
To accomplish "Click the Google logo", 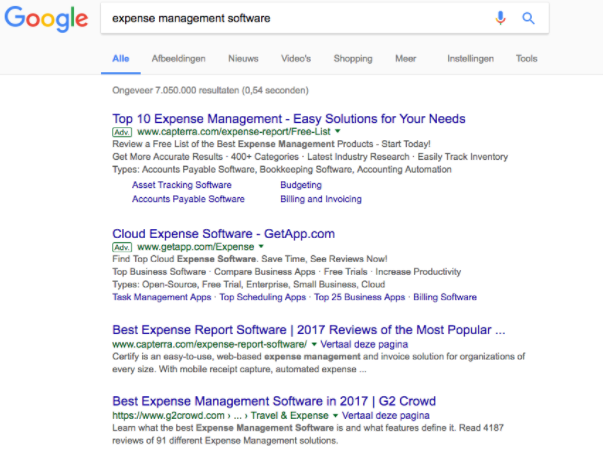I will 46,18.
